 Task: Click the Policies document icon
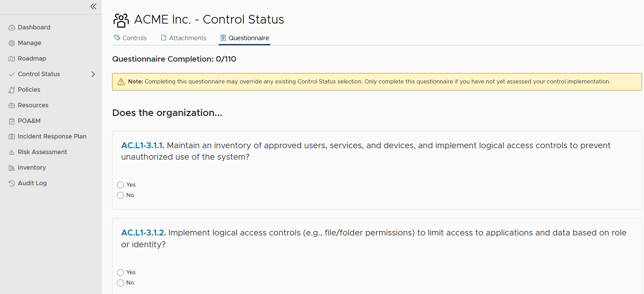(x=12, y=90)
